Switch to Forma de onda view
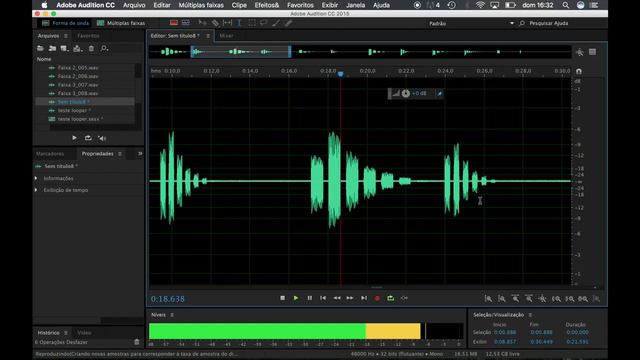The width and height of the screenshot is (640, 360). 65,23
